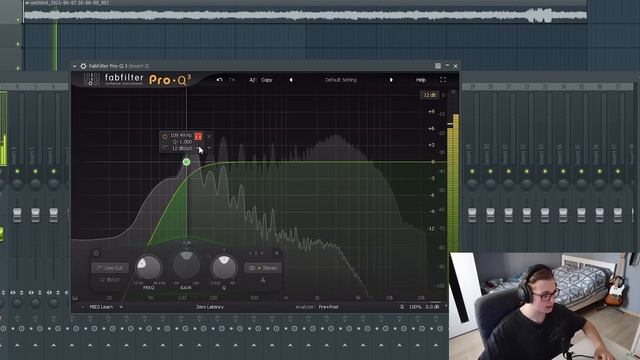Click the GAIN knob

pos(187,266)
